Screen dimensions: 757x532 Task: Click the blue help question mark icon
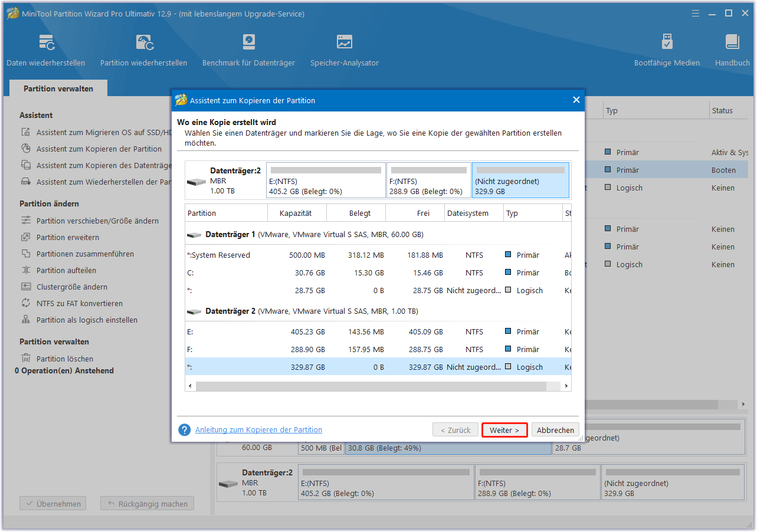(185, 430)
